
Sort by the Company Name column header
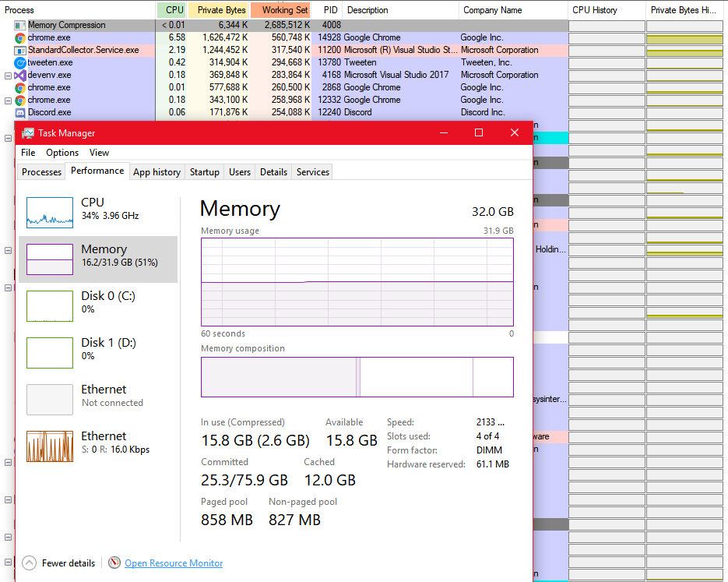pos(513,10)
